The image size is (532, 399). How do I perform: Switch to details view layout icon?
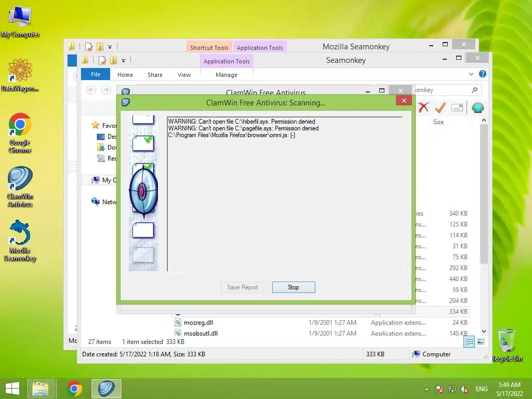(x=469, y=342)
